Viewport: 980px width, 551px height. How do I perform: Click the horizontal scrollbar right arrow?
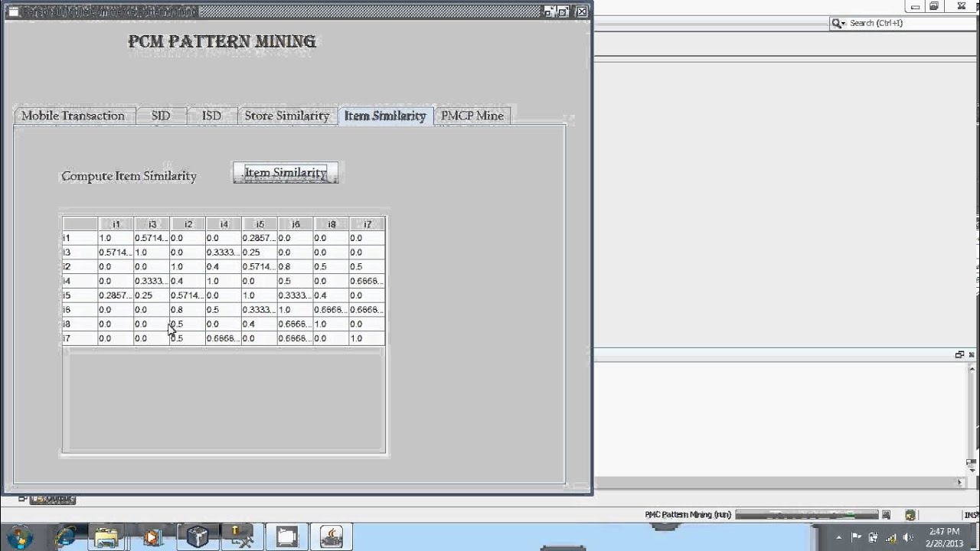coord(960,482)
